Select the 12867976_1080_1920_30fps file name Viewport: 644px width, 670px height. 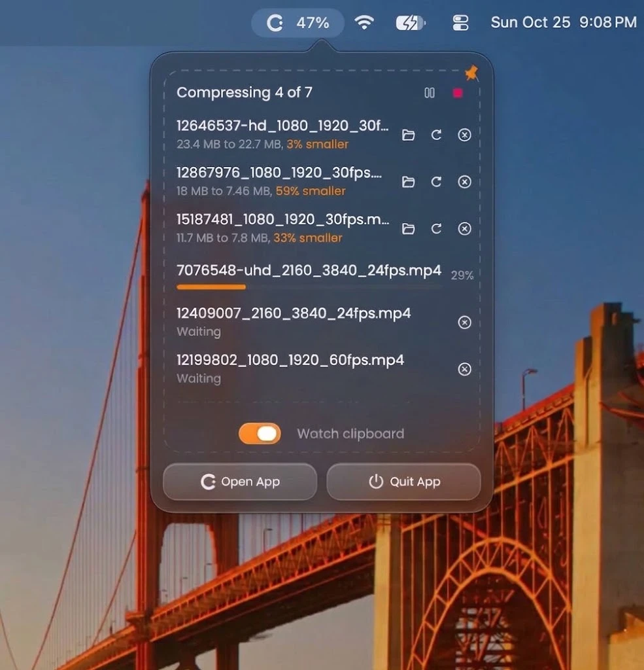click(279, 173)
